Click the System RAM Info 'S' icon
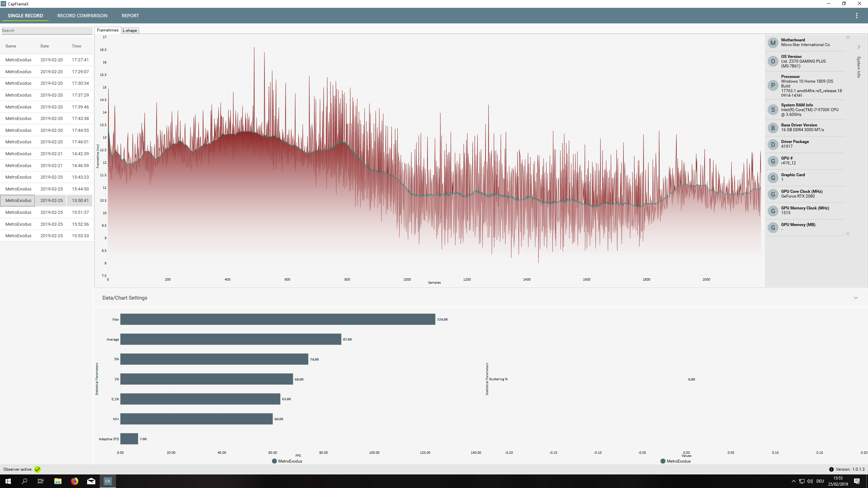 click(773, 109)
